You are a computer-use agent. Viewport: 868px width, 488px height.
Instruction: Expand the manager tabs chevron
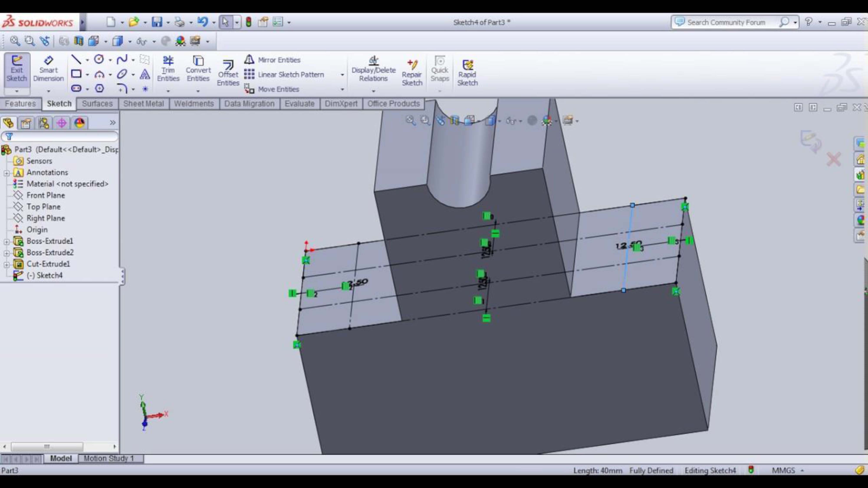[x=113, y=123]
